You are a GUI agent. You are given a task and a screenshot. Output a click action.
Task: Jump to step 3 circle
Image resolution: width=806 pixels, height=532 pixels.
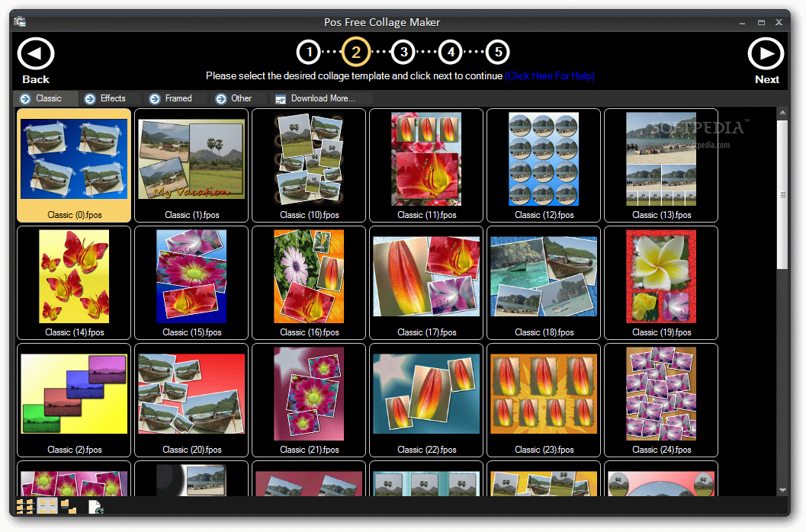[x=403, y=52]
